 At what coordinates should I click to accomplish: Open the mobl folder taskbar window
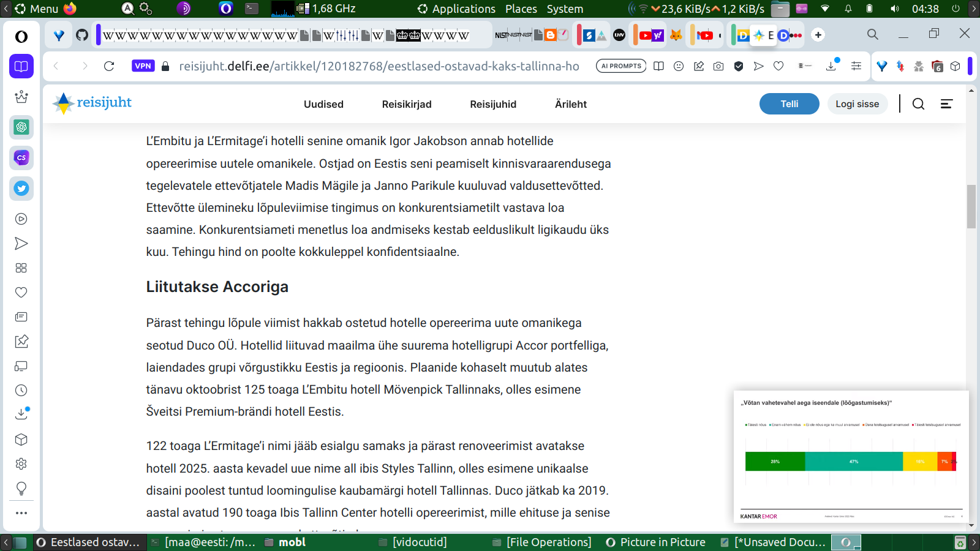(285, 542)
